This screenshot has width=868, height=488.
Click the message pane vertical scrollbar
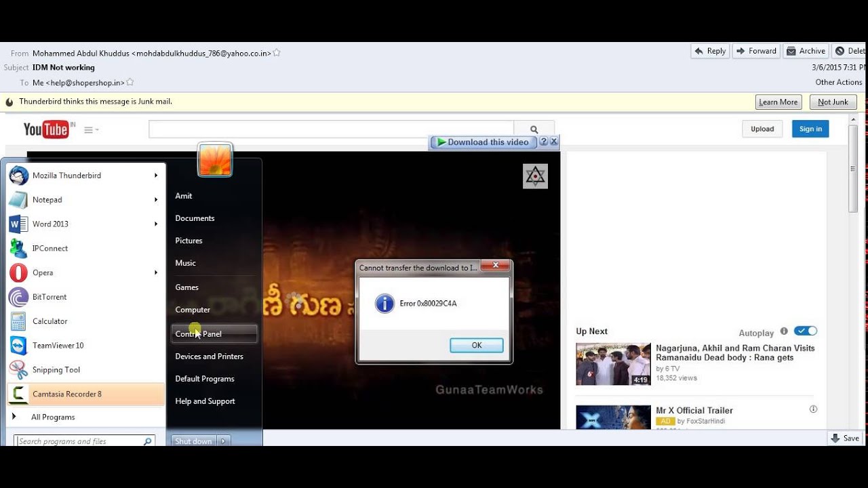pos(853,169)
